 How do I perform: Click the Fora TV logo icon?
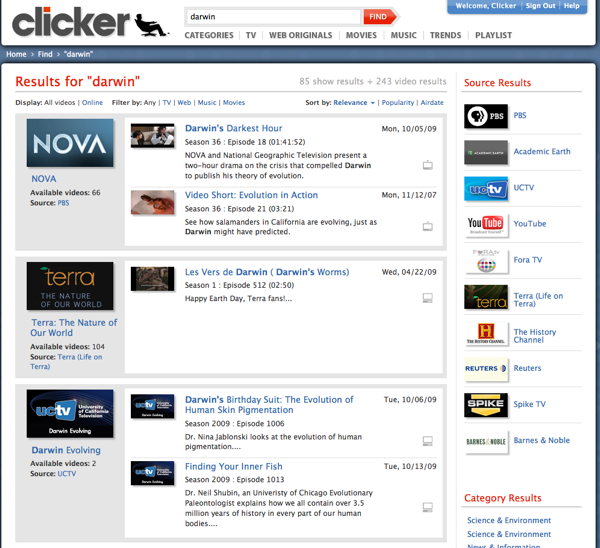coord(486,261)
